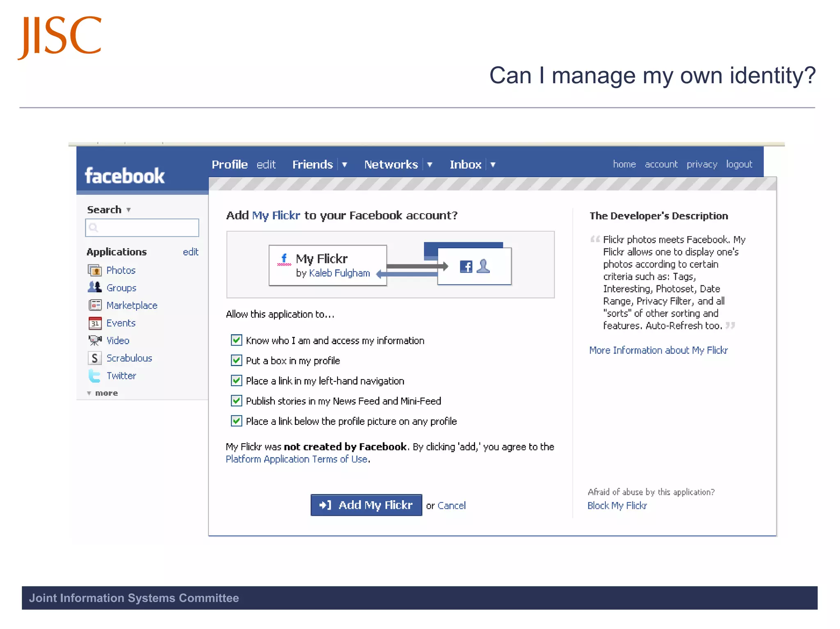
Task: Open the Networks menu item
Action: tap(391, 164)
